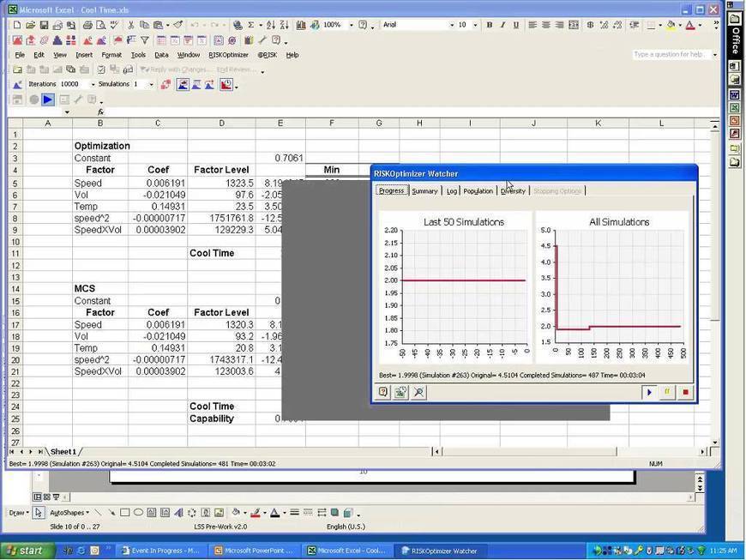The image size is (746, 560).
Task: Pause the optimization in the Watcher window
Action: click(x=667, y=392)
